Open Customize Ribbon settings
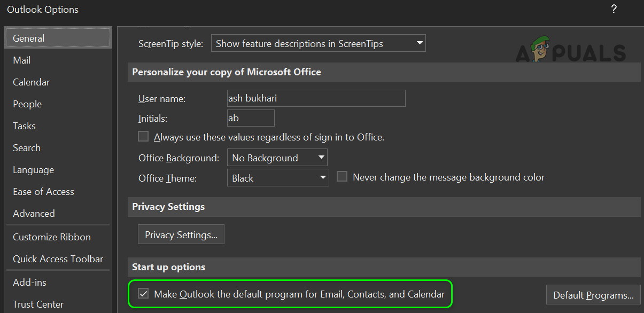Image resolution: width=644 pixels, height=313 pixels. click(x=52, y=237)
